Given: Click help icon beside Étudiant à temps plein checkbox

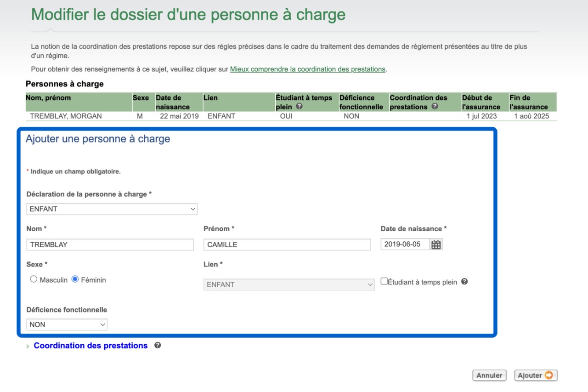Looking at the screenshot, I should click(x=464, y=282).
